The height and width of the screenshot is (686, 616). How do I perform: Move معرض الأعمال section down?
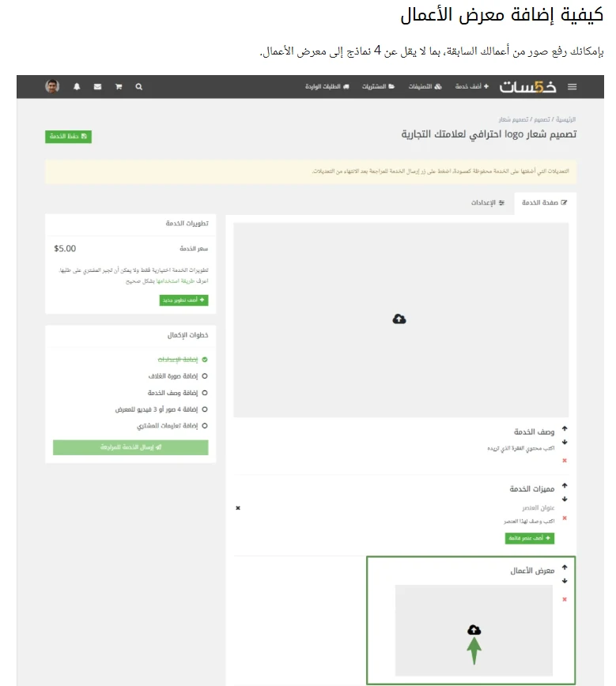point(565,581)
